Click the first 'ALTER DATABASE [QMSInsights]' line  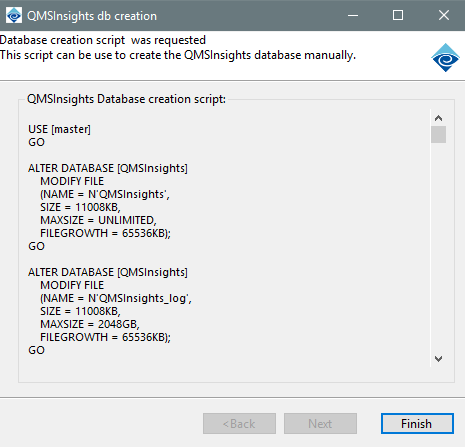tap(108, 168)
